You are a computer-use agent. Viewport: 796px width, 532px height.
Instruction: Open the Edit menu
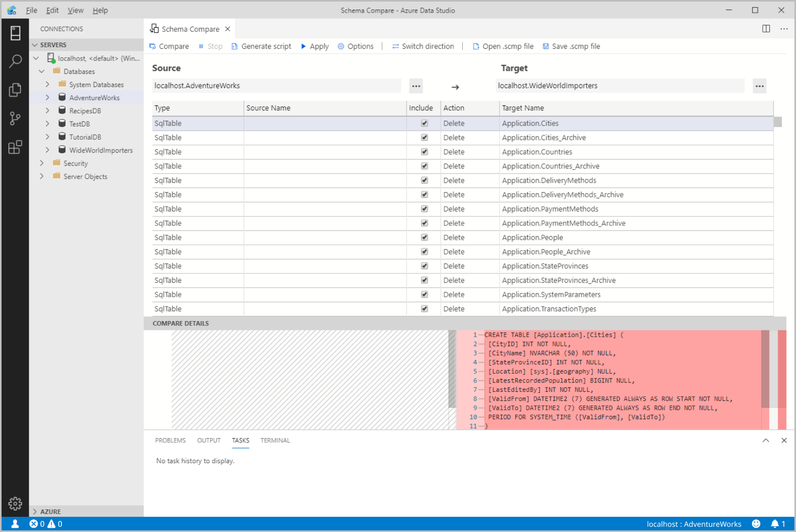[x=52, y=10]
